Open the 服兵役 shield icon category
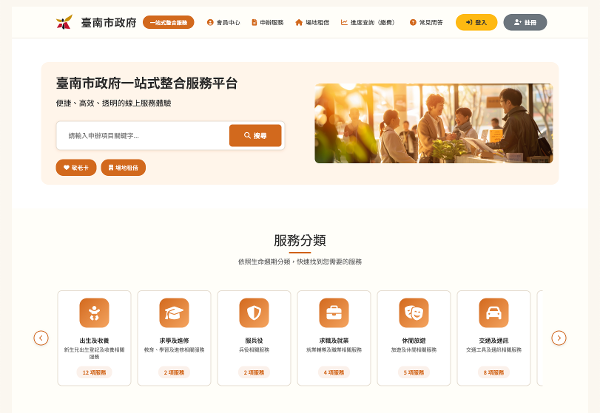This screenshot has height=413, width=600. pos(254,313)
